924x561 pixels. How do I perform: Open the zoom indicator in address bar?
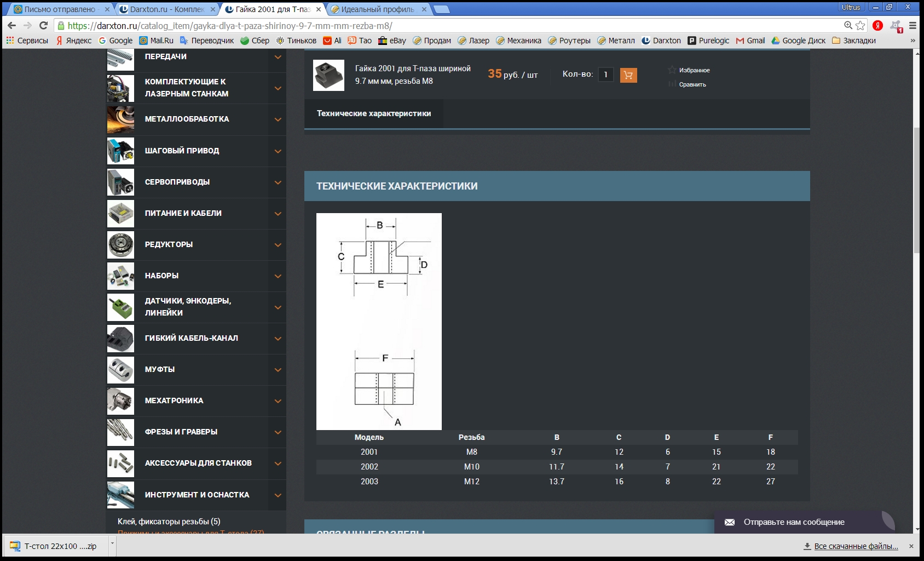pyautogui.click(x=848, y=25)
